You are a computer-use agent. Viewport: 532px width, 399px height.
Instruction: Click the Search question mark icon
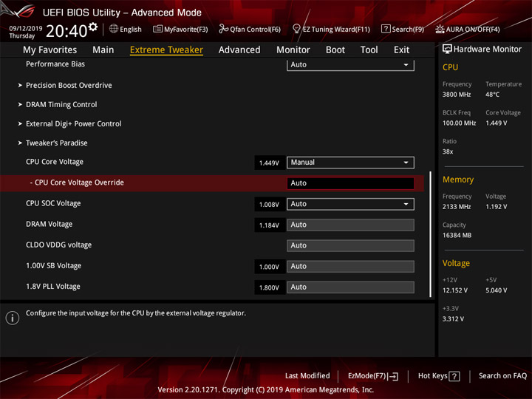coord(386,29)
